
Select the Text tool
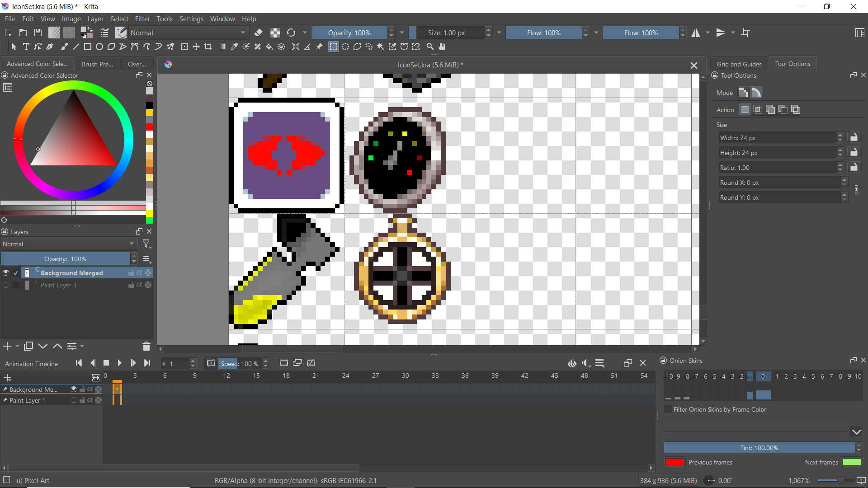tap(26, 47)
